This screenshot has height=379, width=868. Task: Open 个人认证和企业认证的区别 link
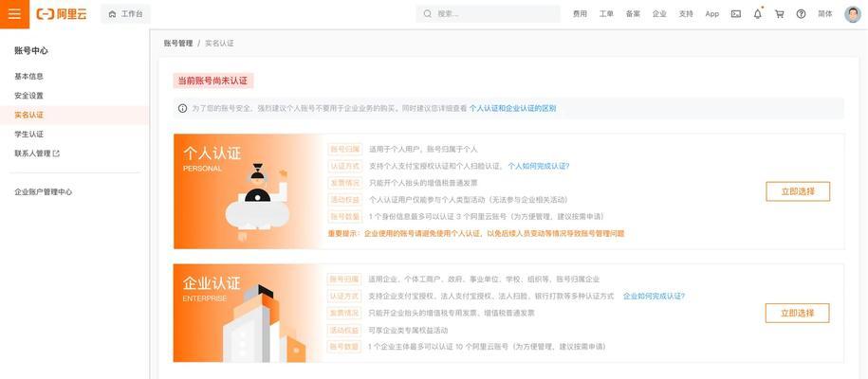[x=512, y=108]
